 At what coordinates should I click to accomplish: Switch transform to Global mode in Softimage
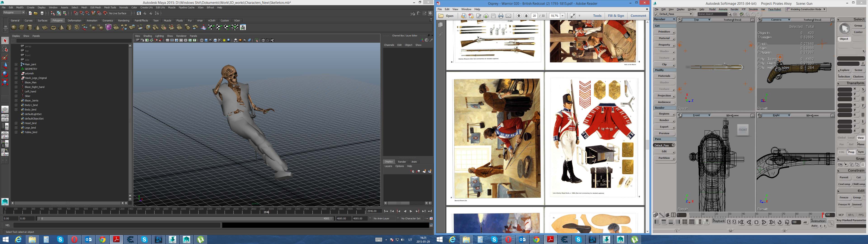pos(842,138)
